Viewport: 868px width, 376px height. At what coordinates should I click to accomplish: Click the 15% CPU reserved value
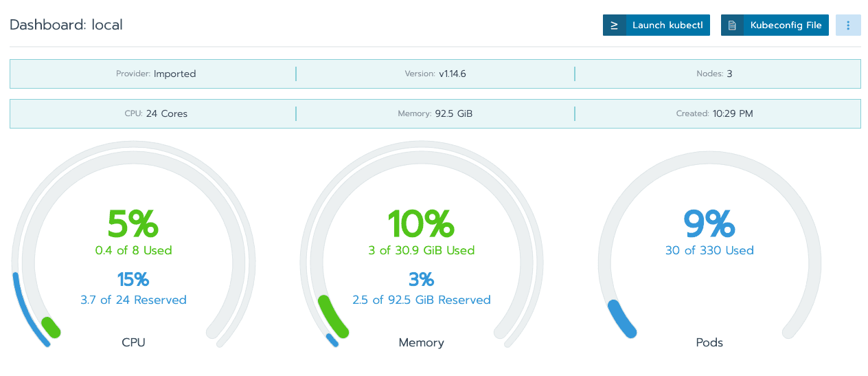133,279
